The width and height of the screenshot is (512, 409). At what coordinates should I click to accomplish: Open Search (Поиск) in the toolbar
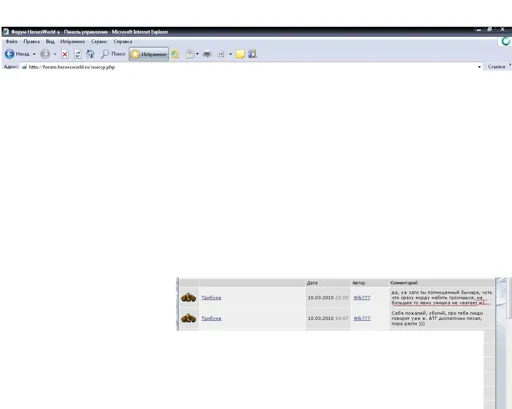[113, 54]
